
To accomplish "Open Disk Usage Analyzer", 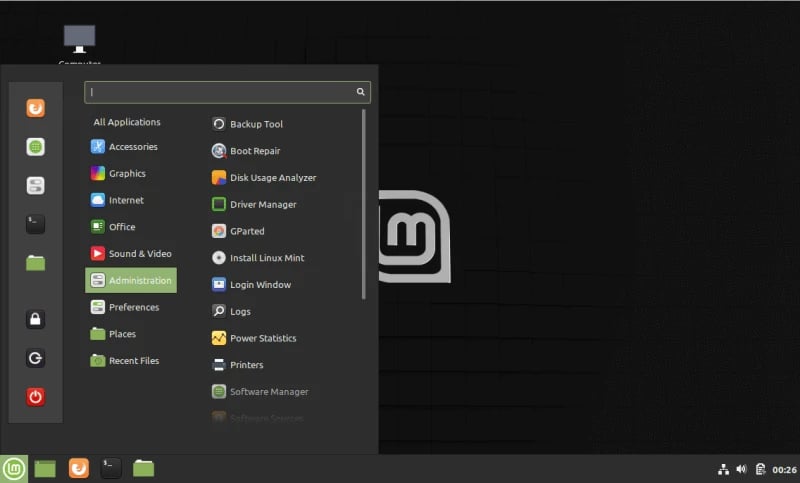I will click(x=264, y=177).
